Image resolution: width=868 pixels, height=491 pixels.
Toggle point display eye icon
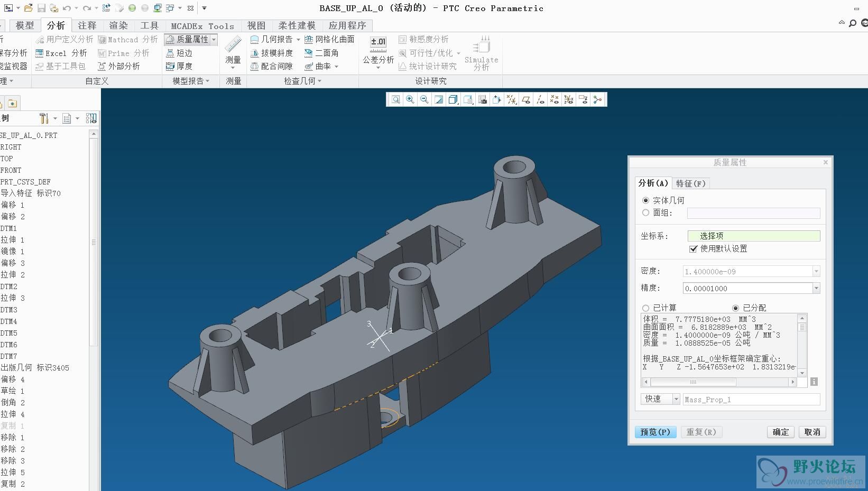click(x=555, y=99)
